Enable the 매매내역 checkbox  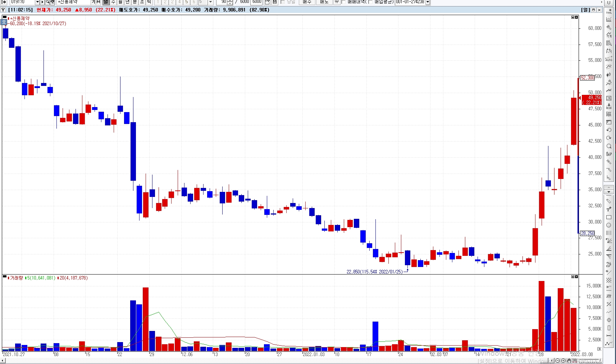343,2
